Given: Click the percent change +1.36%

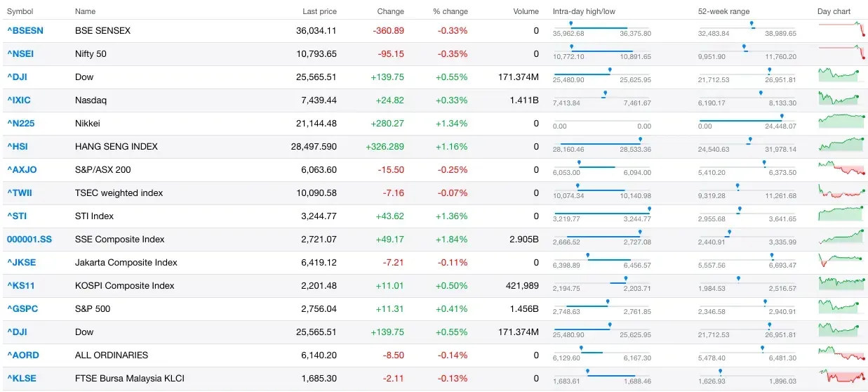Looking at the screenshot, I should (x=451, y=216).
